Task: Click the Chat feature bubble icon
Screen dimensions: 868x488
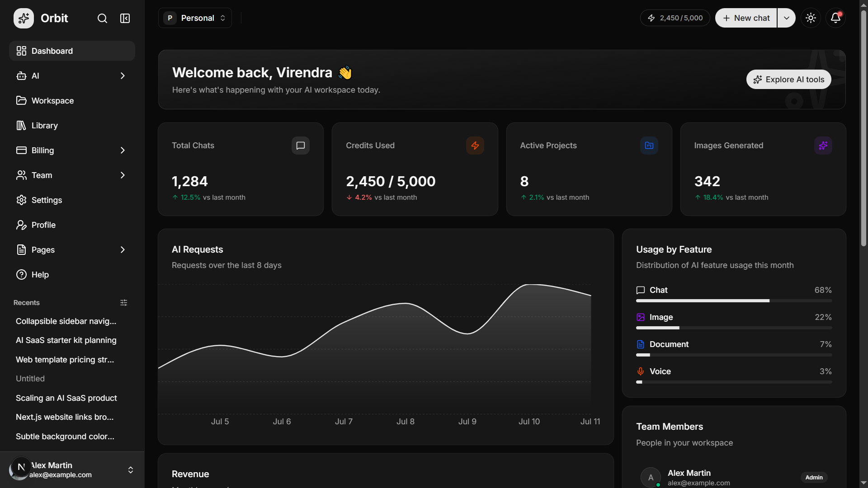Action: (x=641, y=290)
